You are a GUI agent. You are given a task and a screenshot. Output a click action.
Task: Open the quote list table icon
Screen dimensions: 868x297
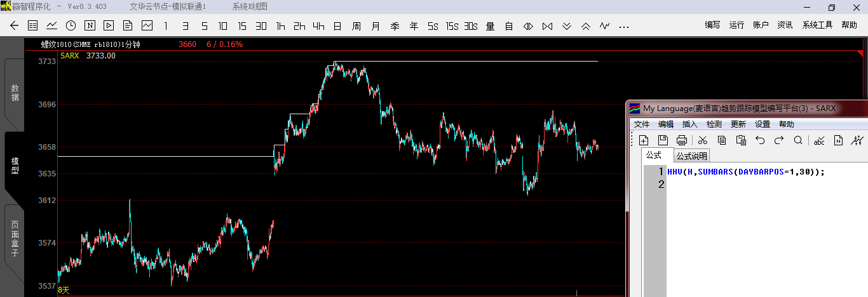tap(33, 26)
